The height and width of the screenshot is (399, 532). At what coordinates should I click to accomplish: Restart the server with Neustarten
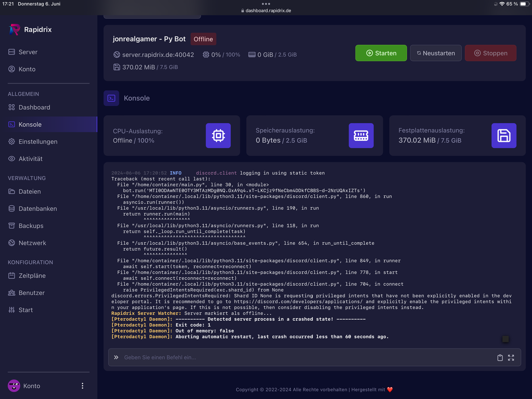point(436,53)
